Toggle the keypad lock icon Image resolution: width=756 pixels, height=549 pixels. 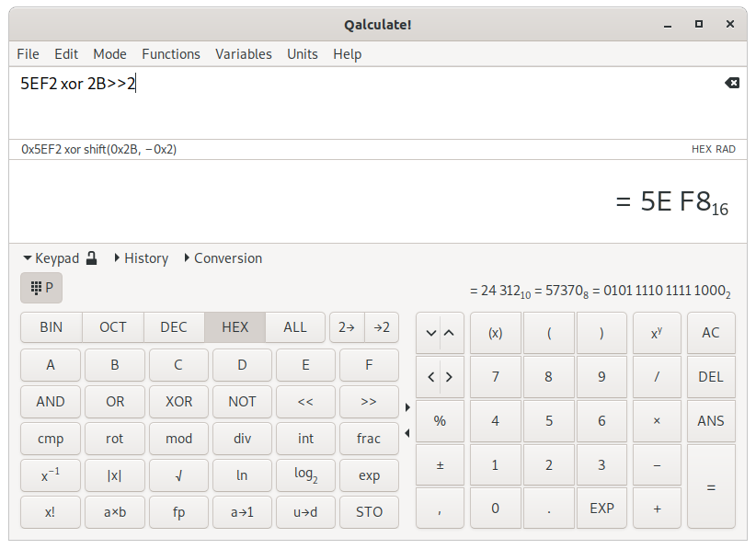(90, 258)
